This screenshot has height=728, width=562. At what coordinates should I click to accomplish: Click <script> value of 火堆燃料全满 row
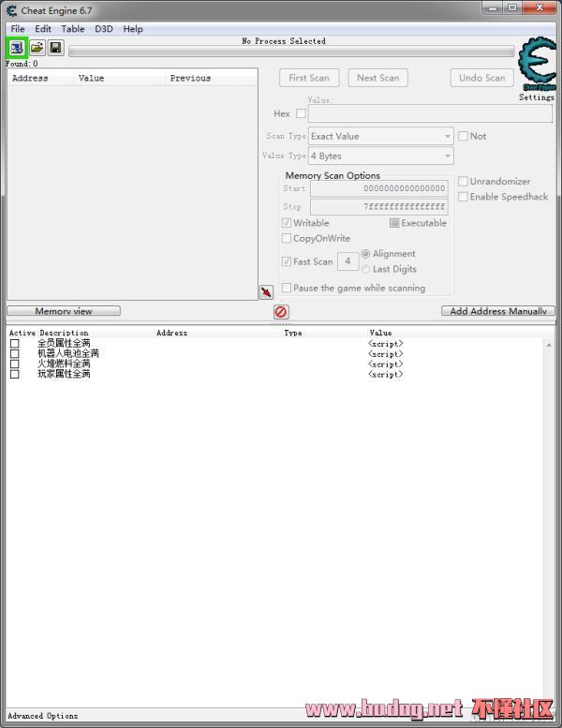coord(385,364)
